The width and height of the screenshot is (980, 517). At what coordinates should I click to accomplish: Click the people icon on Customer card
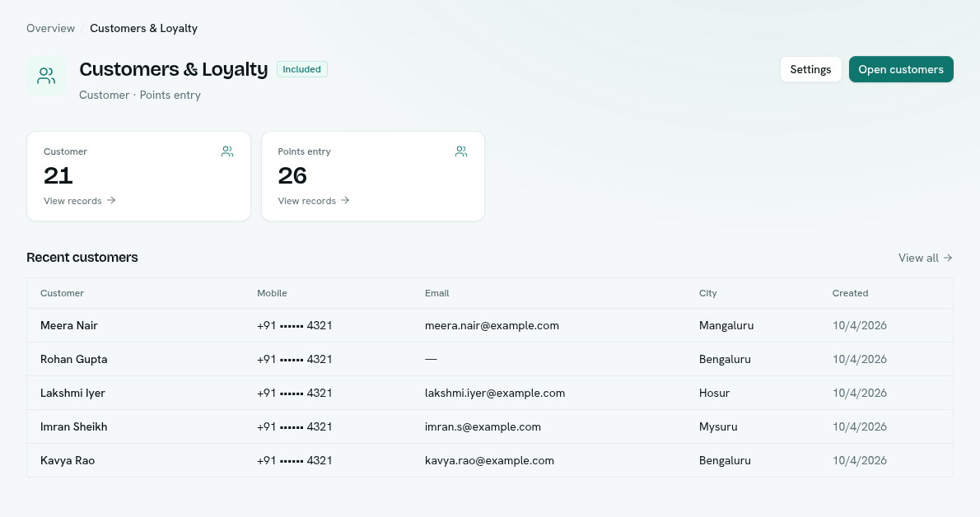[x=227, y=151]
